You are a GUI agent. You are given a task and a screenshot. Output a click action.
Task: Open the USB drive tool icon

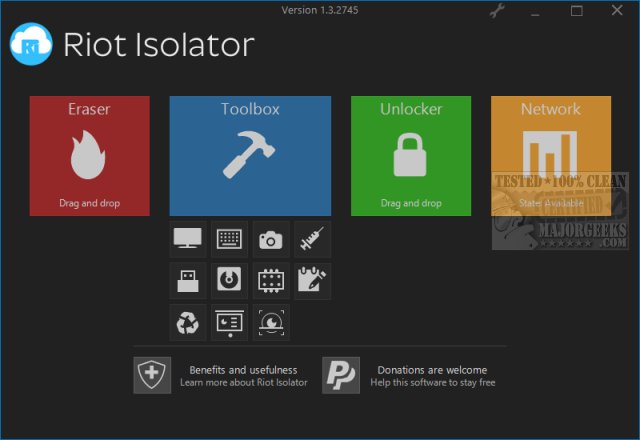[x=188, y=281]
